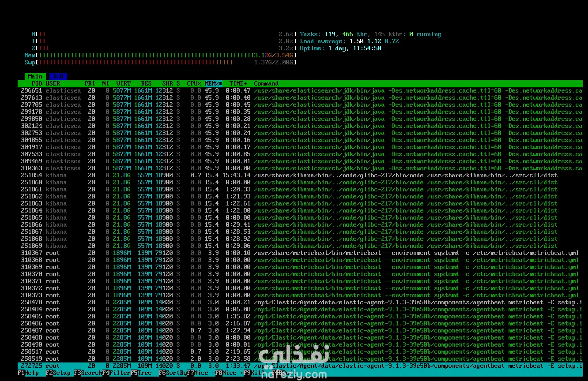This screenshot has width=588, height=381.
Task: Sort by the TIME+ column header
Action: 238,83
